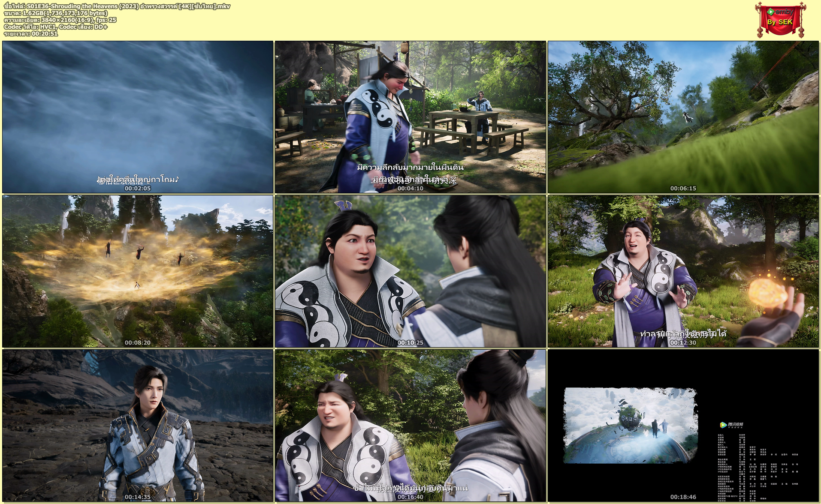
Task: Open the thumbnail frame stamped 00:04:10
Action: (410, 117)
